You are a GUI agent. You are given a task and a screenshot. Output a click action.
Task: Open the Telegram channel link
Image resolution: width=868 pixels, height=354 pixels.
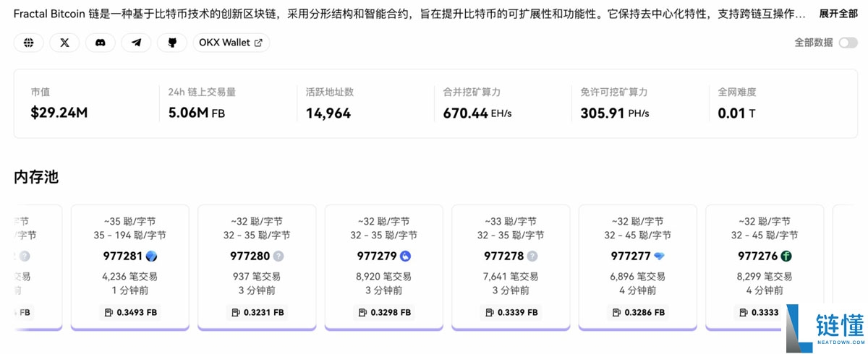[136, 43]
